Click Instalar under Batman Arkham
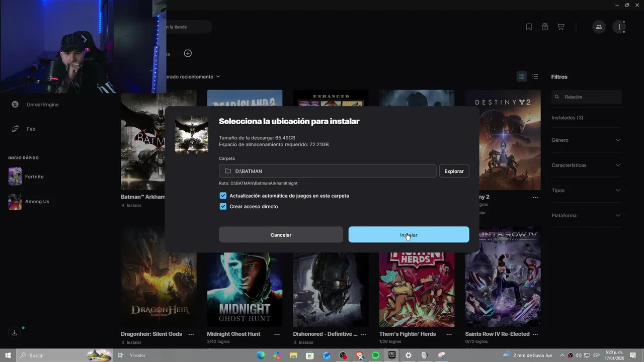 131,206
